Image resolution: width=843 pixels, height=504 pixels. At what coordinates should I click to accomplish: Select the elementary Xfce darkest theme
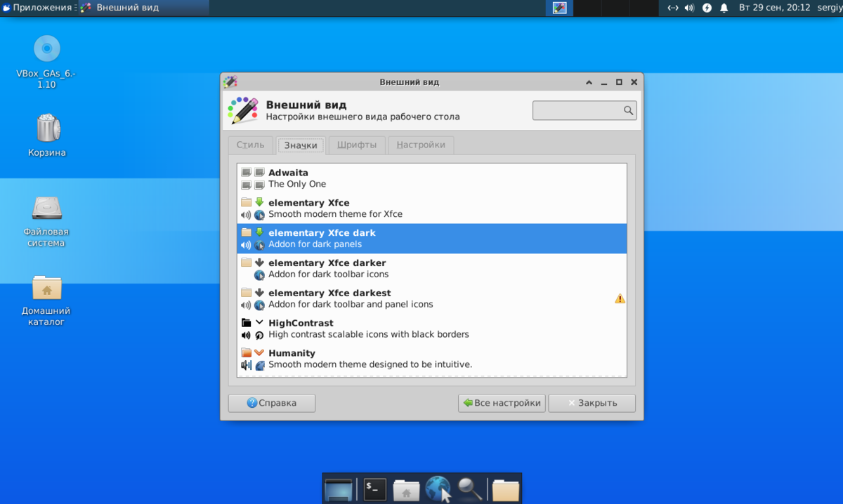pos(432,299)
